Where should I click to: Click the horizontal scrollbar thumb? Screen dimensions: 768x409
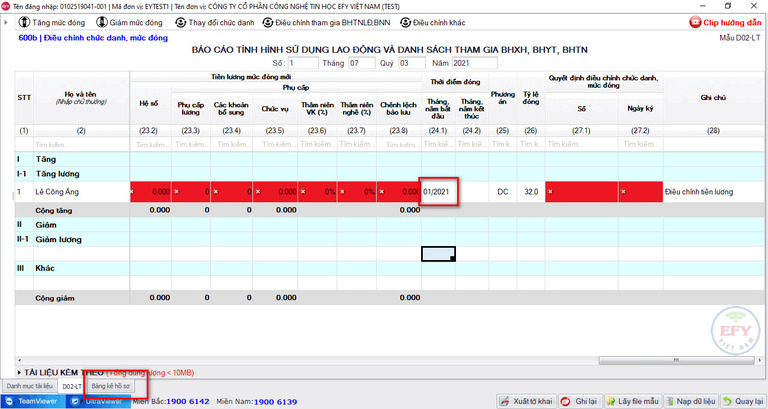click(x=676, y=361)
